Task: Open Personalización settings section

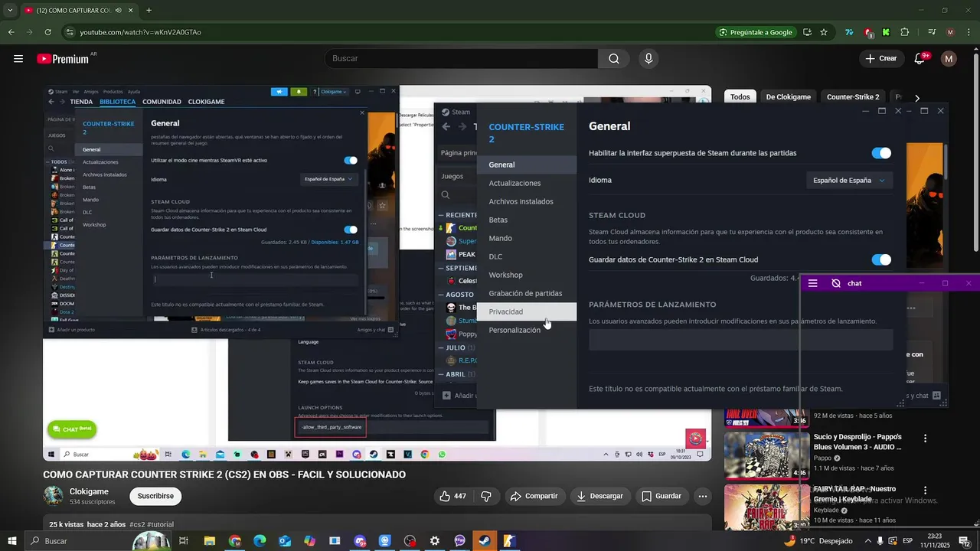Action: click(x=526, y=330)
